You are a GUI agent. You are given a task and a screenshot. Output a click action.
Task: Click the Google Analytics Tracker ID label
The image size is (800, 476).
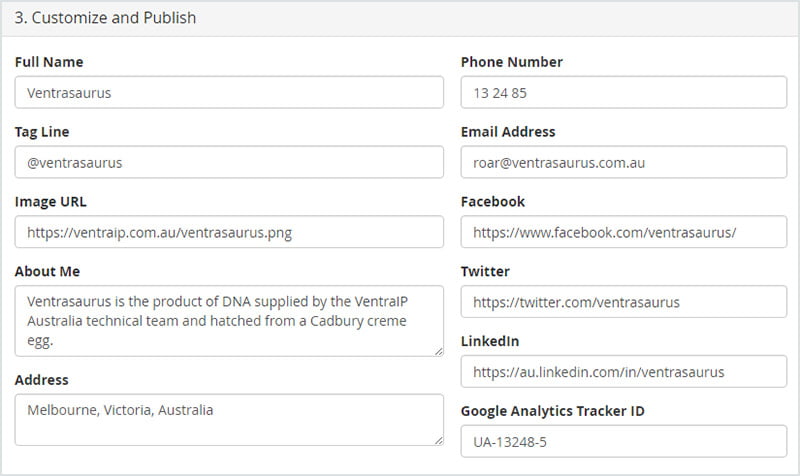click(553, 411)
